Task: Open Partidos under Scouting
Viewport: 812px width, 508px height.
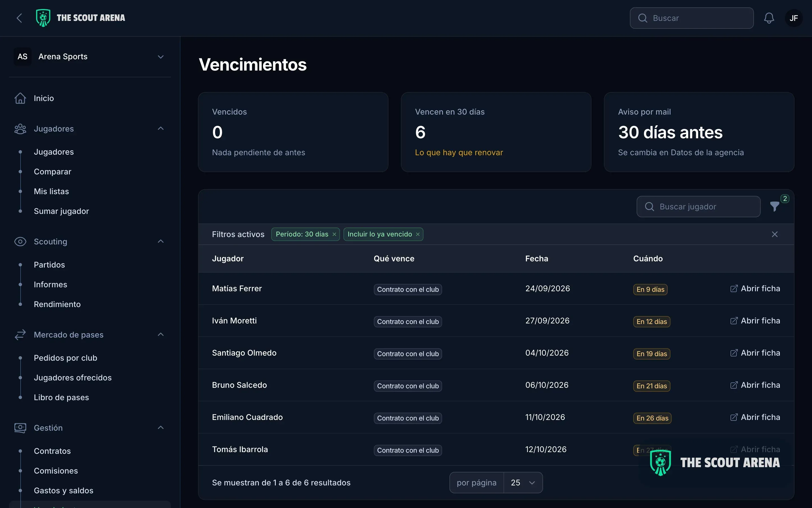Action: (x=49, y=265)
